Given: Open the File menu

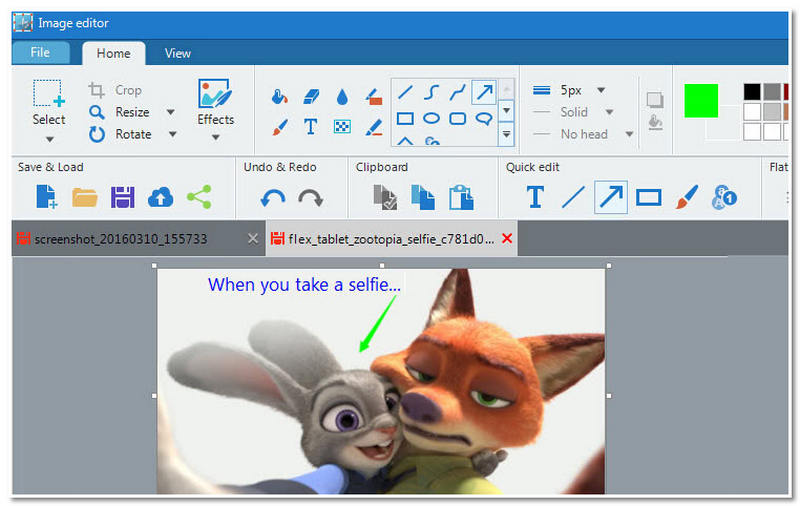Looking at the screenshot, I should coord(41,53).
